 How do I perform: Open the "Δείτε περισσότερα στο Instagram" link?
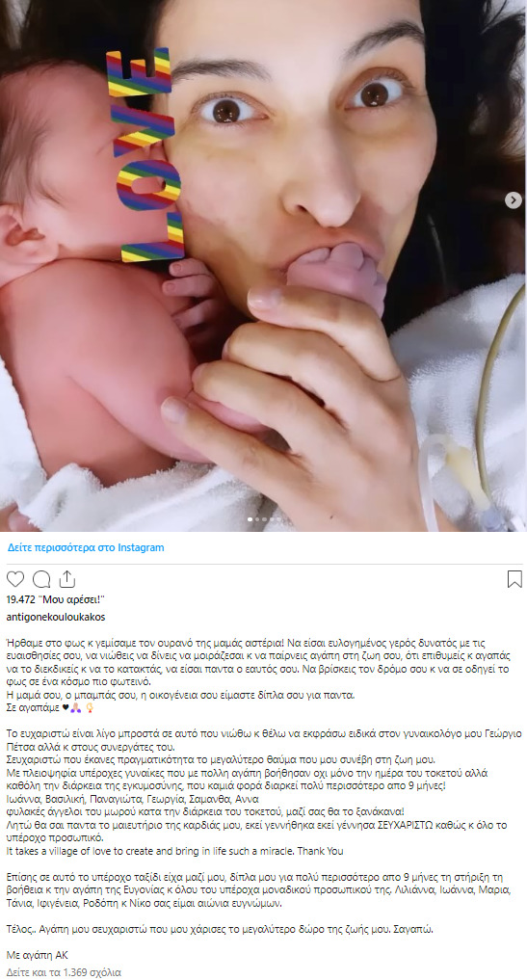(86, 547)
